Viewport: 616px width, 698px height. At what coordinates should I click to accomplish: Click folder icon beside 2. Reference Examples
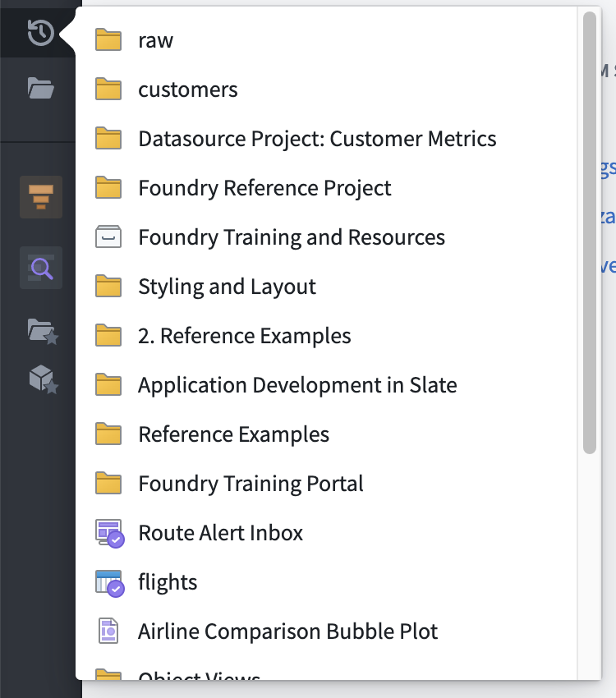pos(108,335)
